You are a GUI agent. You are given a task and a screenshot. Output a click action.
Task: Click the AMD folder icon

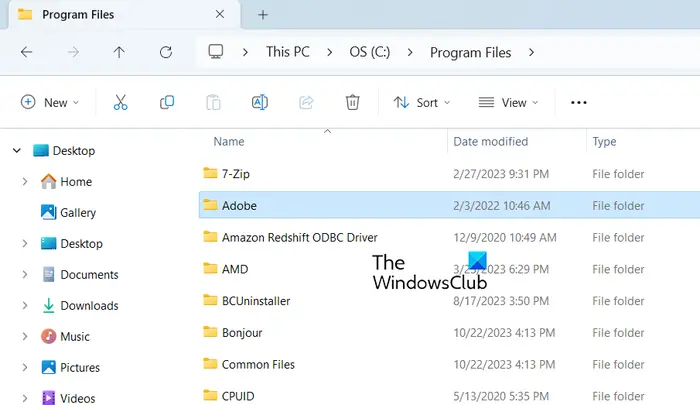(x=210, y=268)
